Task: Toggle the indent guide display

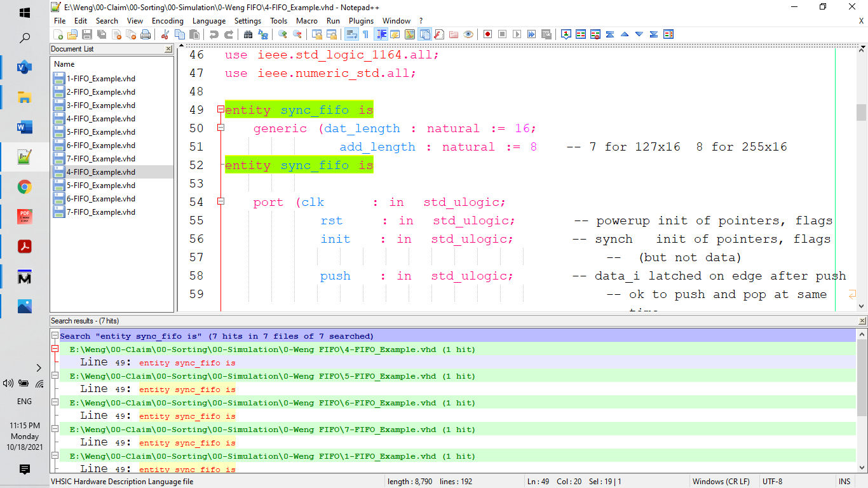Action: (381, 34)
